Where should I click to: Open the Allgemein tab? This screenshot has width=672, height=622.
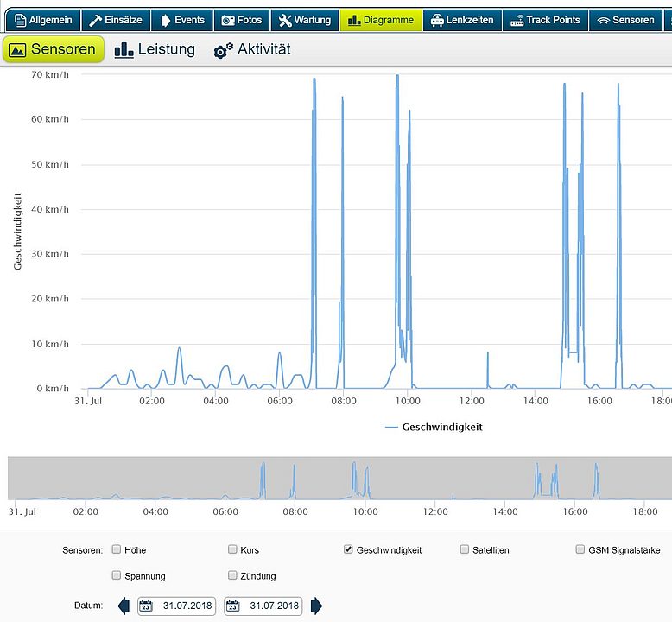pyautogui.click(x=41, y=20)
